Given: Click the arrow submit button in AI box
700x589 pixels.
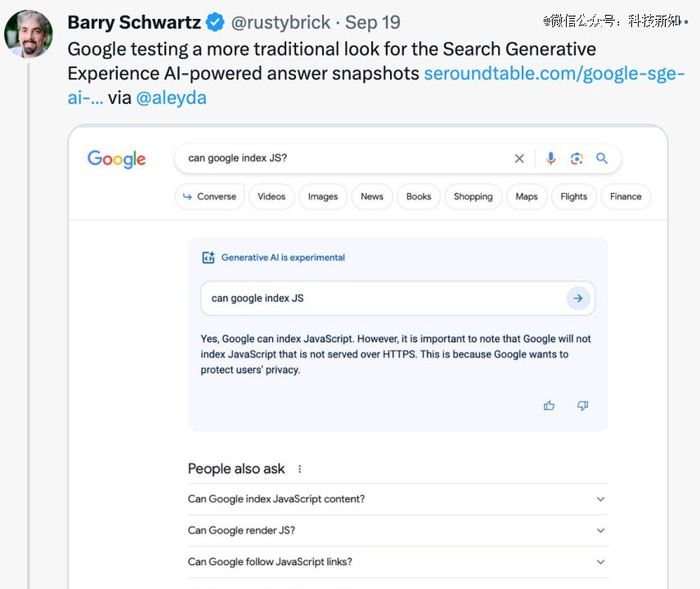Looking at the screenshot, I should [x=578, y=298].
